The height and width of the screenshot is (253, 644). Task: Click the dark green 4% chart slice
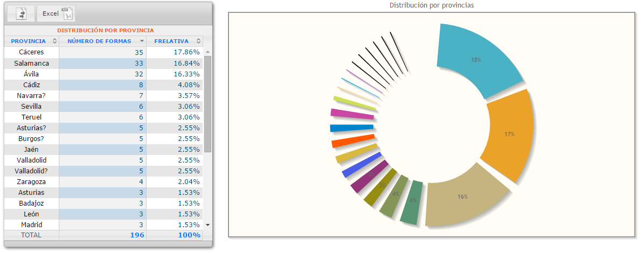(413, 202)
